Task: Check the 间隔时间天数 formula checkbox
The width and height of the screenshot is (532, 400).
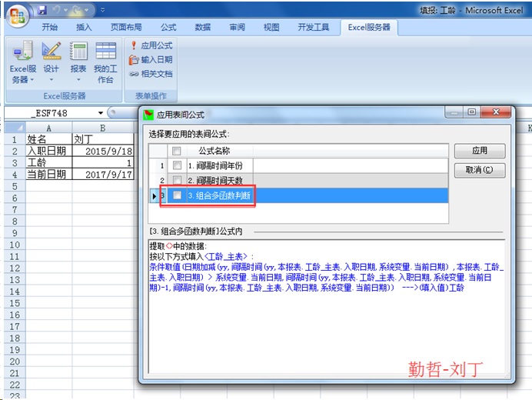Action: pos(177,181)
